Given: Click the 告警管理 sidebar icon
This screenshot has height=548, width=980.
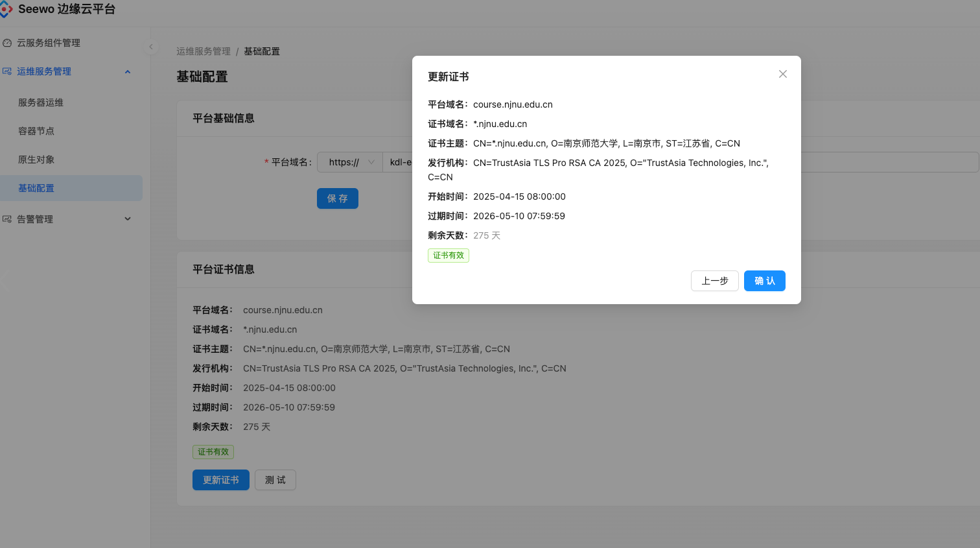Looking at the screenshot, I should [x=7, y=219].
